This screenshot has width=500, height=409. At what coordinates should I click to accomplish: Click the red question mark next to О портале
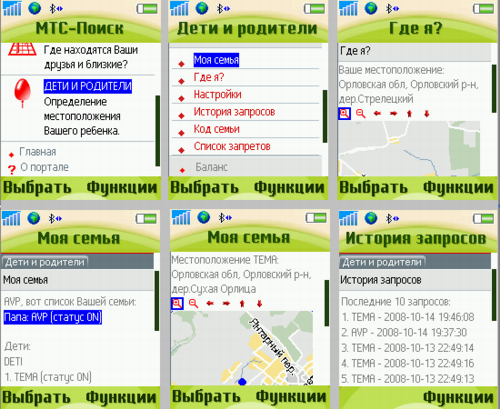coord(12,169)
